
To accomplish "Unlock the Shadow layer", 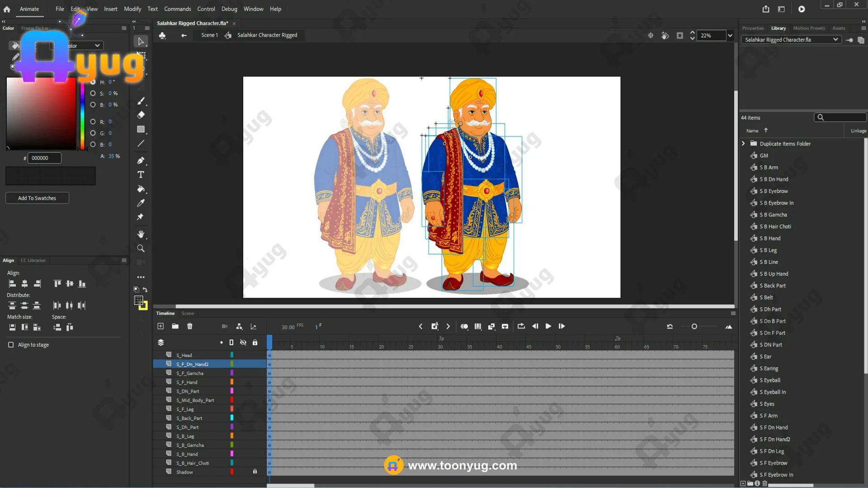I will [x=255, y=472].
